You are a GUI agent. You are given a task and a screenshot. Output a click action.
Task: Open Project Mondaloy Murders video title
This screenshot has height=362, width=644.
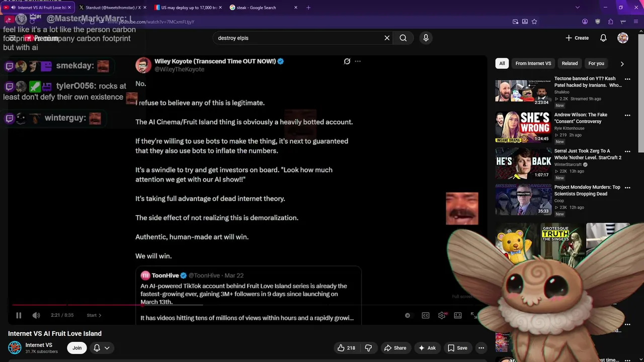587,191
